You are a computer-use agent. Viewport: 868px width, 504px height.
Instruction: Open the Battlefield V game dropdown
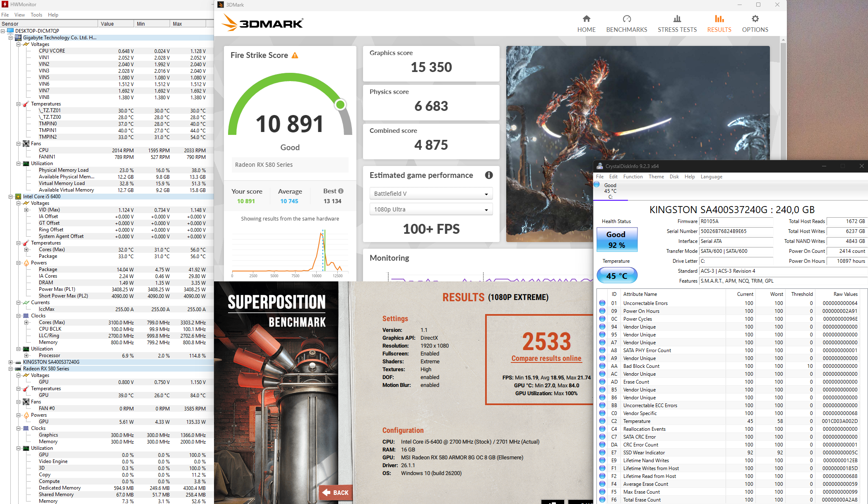tap(430, 194)
